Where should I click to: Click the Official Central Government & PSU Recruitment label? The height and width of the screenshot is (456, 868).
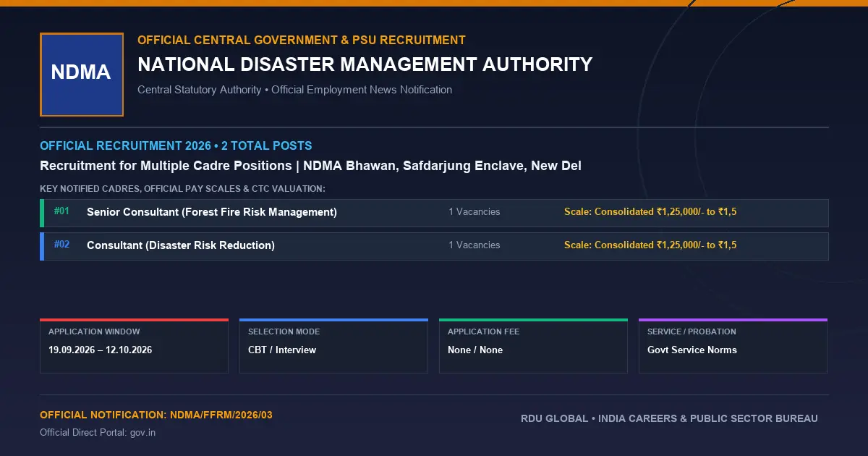[302, 41]
